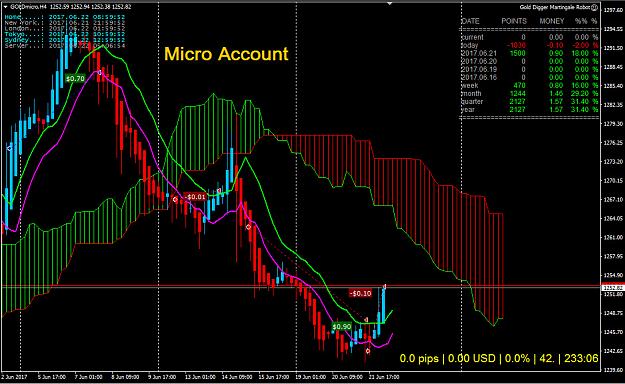Click the 1261.00 price axis label

pyautogui.click(x=613, y=237)
